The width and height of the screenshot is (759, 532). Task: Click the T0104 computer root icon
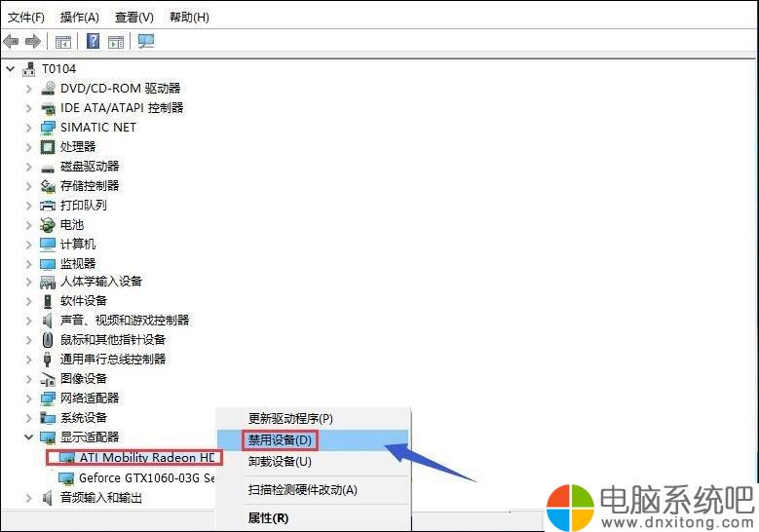click(x=29, y=69)
